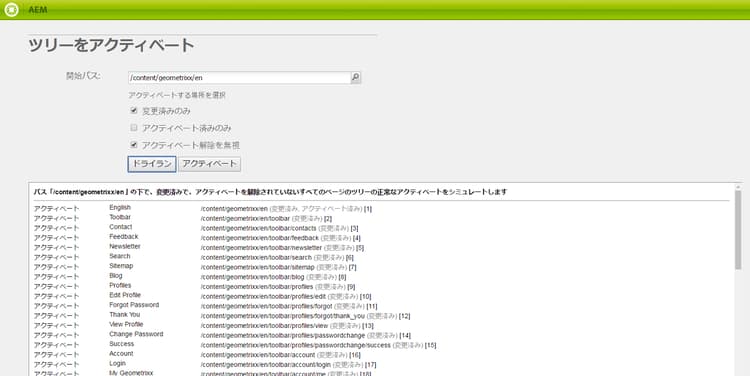Click the 開始パス label
The width and height of the screenshot is (750, 376).
[83, 76]
